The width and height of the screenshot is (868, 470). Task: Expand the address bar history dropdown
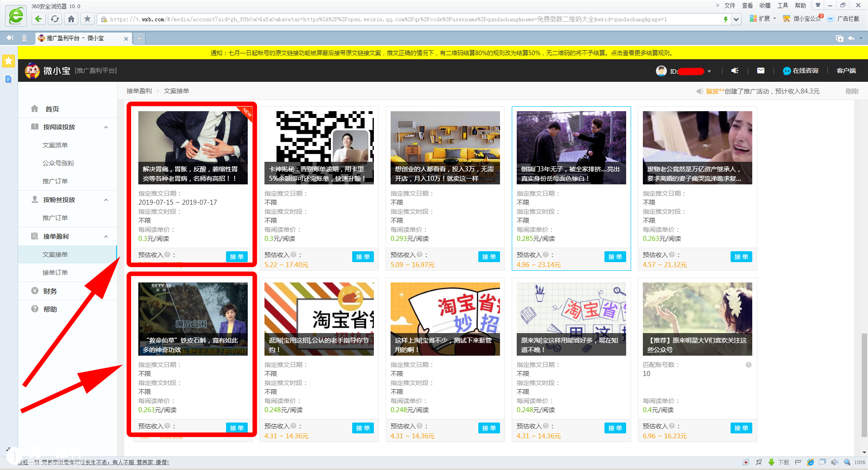click(736, 19)
